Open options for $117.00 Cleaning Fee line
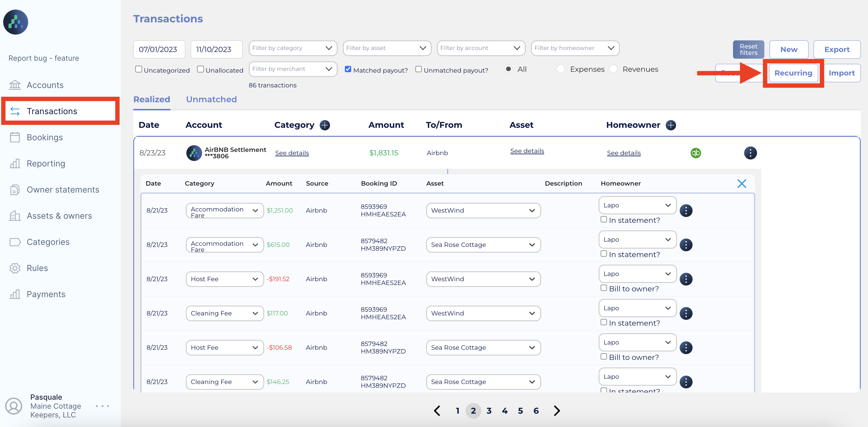The width and height of the screenshot is (868, 427). [686, 313]
